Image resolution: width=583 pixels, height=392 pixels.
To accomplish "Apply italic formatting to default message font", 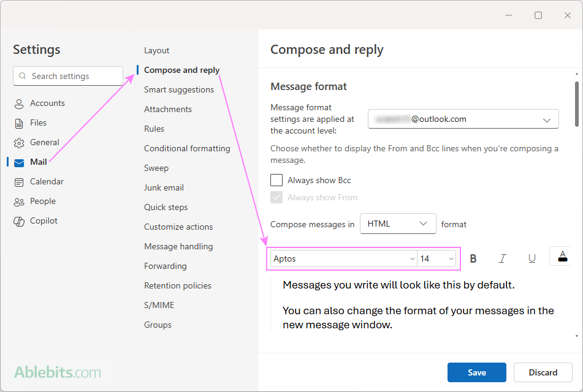I will pos(503,258).
